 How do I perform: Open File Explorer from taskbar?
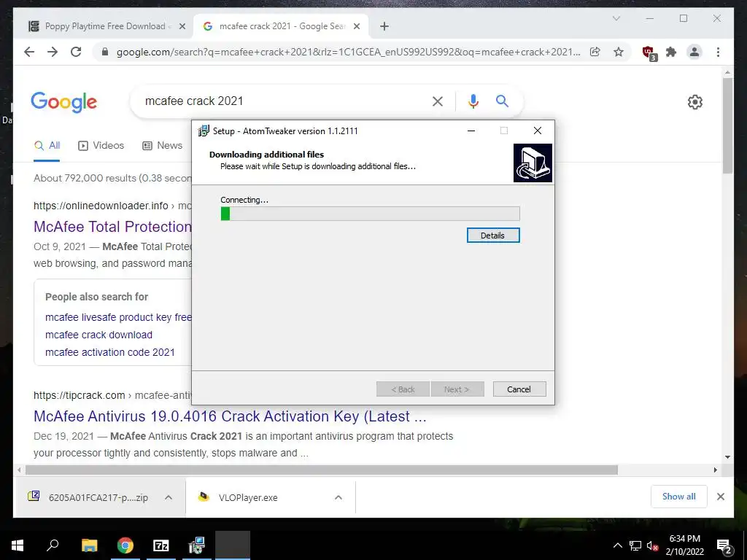[x=89, y=545]
